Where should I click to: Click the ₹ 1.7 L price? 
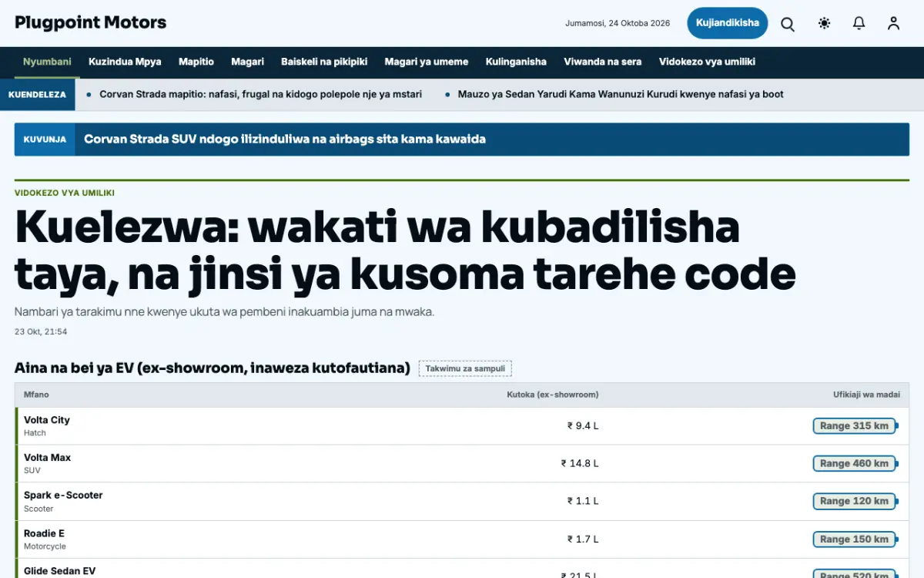pyautogui.click(x=583, y=539)
